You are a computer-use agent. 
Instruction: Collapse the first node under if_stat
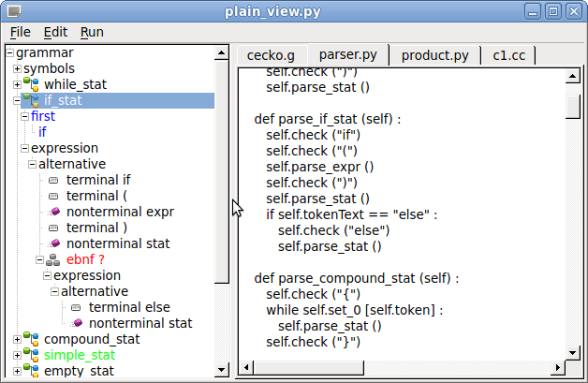click(x=24, y=117)
